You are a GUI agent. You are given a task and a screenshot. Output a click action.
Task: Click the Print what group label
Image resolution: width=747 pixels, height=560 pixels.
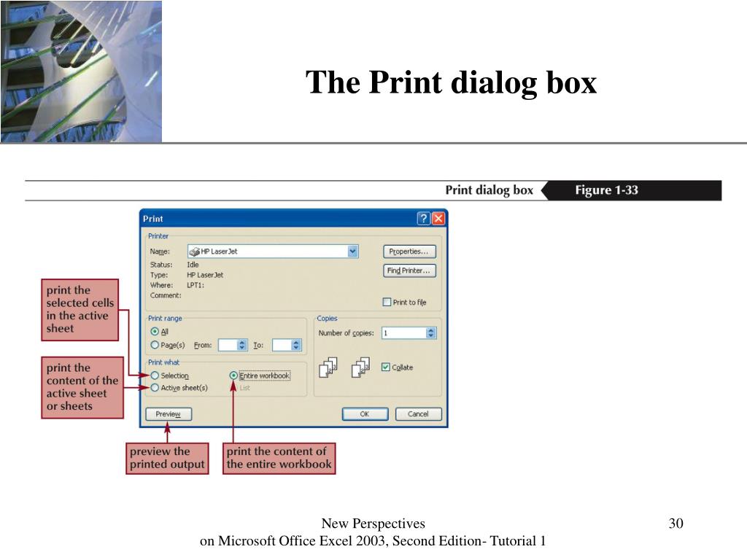pos(164,362)
